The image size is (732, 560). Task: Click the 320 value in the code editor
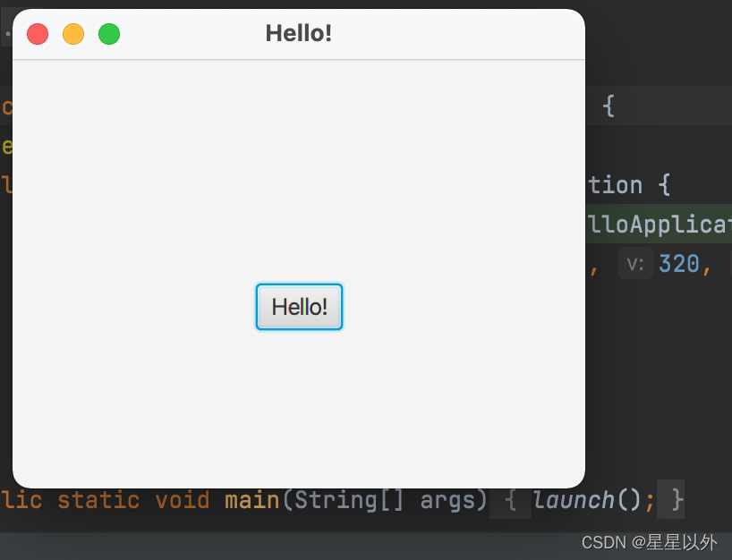pyautogui.click(x=679, y=264)
